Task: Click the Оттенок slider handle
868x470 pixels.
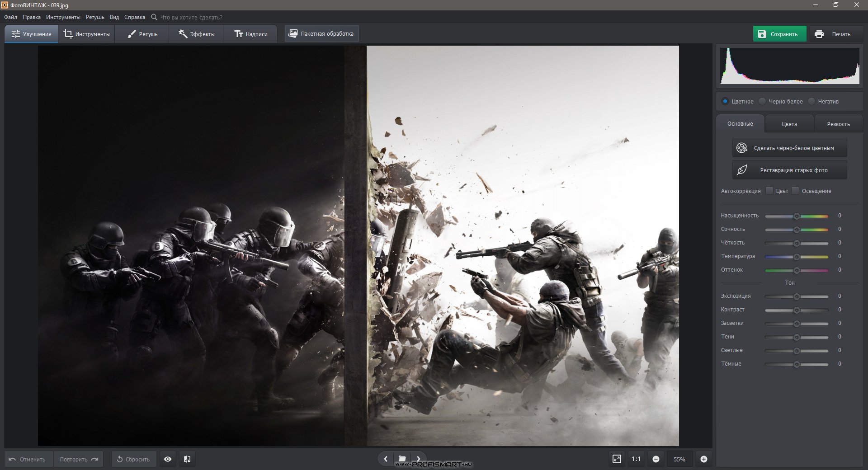Action: tap(797, 270)
